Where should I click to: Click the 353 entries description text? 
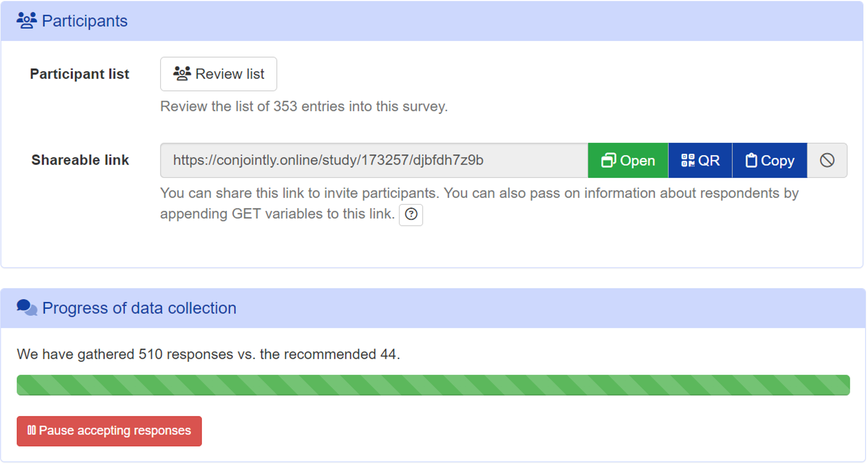coord(304,107)
